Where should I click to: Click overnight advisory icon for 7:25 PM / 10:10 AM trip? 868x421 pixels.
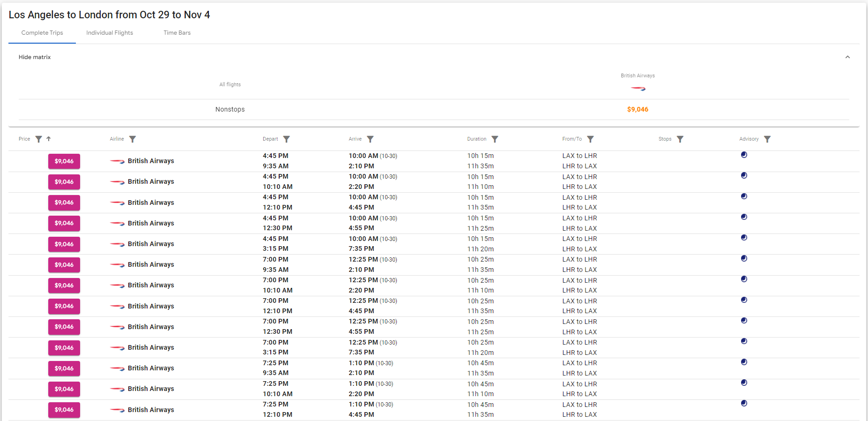point(744,383)
